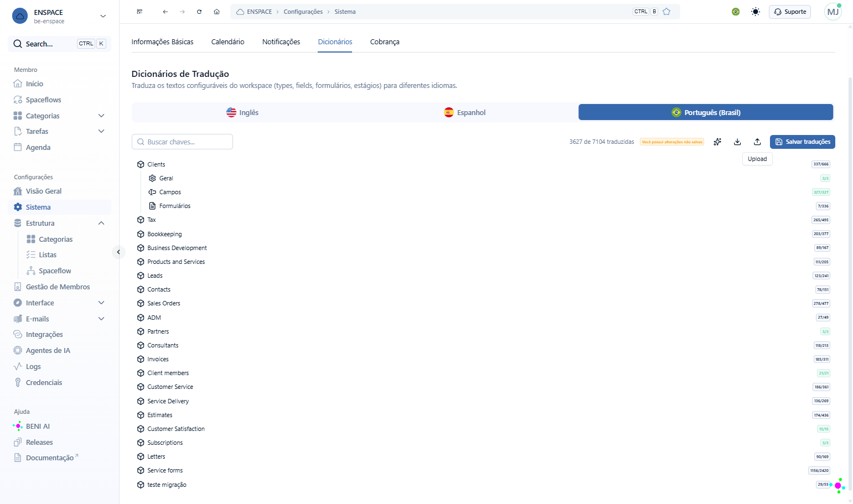853x504 pixels.
Task: Switch to the Informações Básicas tab
Action: point(163,42)
